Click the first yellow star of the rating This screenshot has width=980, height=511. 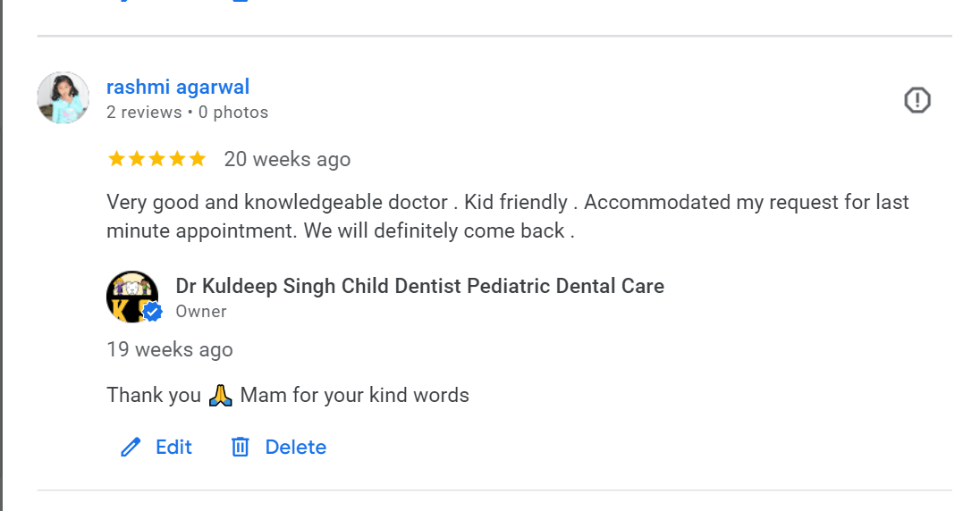[x=116, y=160]
